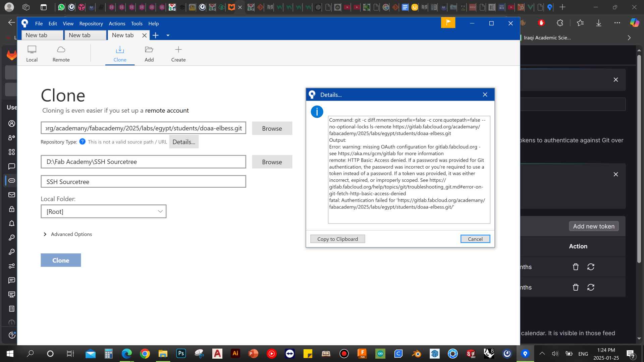Open a new Sourcetree tab with plus

tap(155, 35)
